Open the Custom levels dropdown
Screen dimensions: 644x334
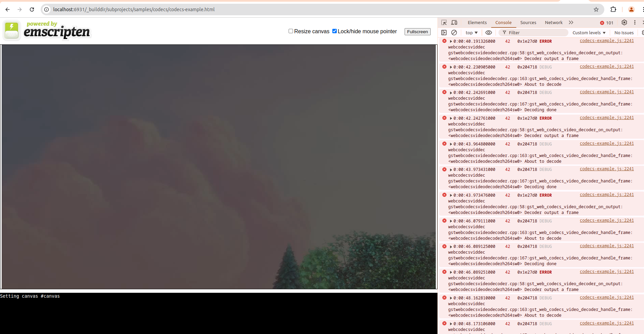click(589, 33)
